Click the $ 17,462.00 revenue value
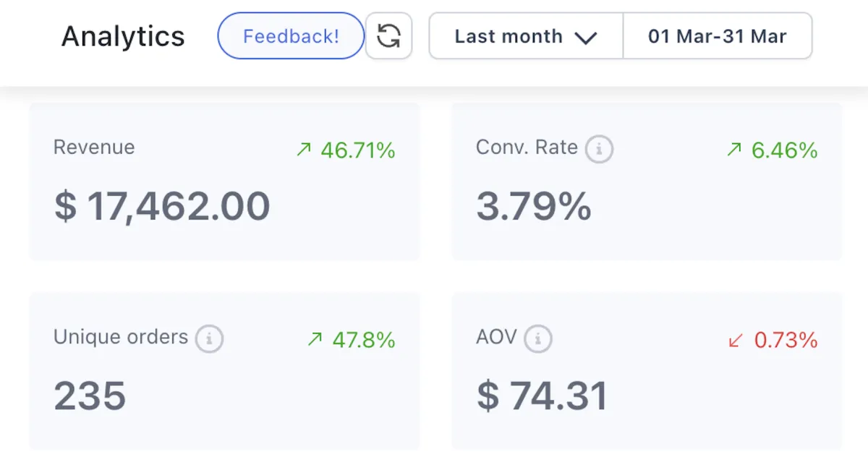868x470 pixels. (x=162, y=207)
